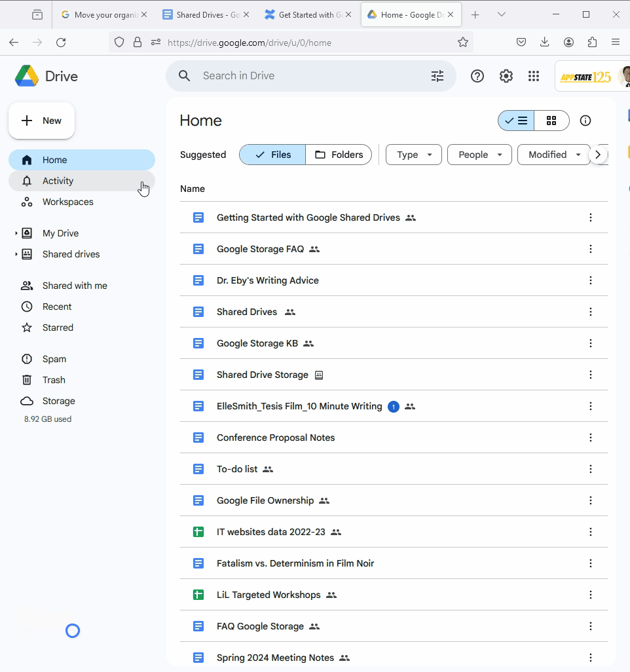Open Shared with me
630x672 pixels.
(x=82, y=286)
